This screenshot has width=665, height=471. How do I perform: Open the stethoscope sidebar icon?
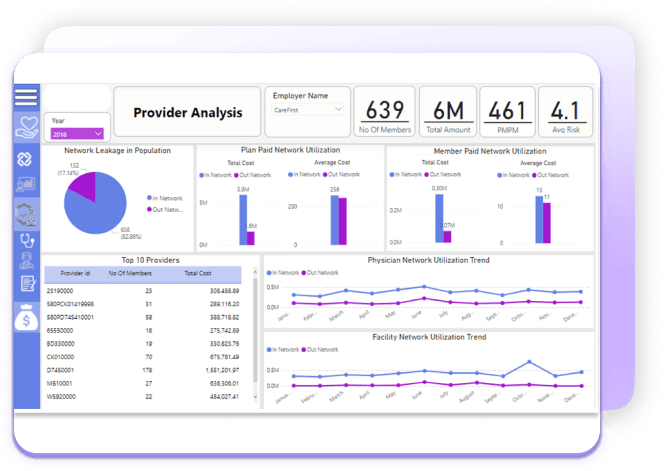27,240
